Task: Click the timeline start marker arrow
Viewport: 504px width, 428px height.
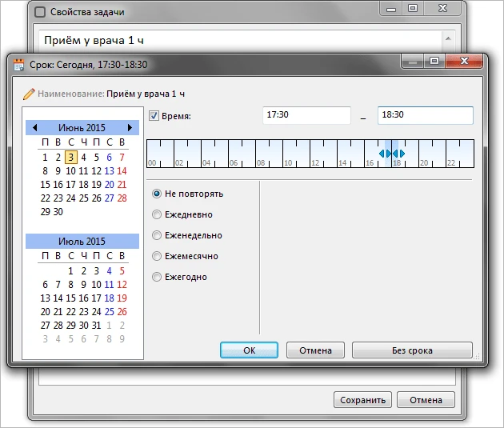Action: point(383,154)
